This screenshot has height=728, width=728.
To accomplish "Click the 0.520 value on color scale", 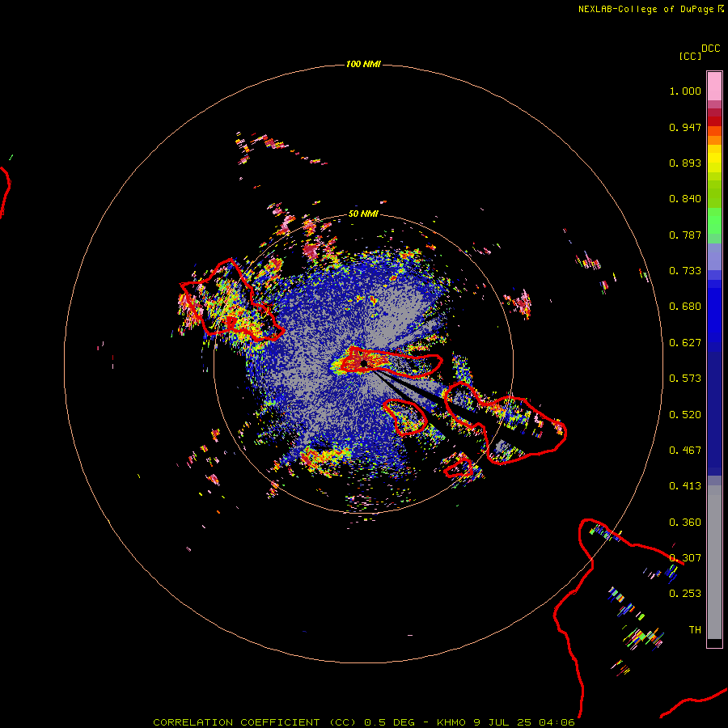I will 685,415.
